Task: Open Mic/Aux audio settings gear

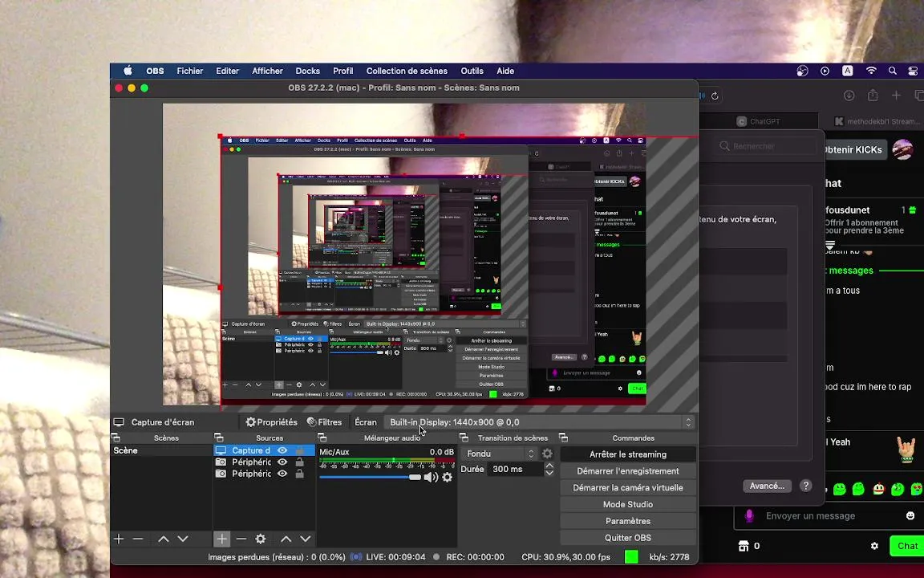Action: (448, 477)
